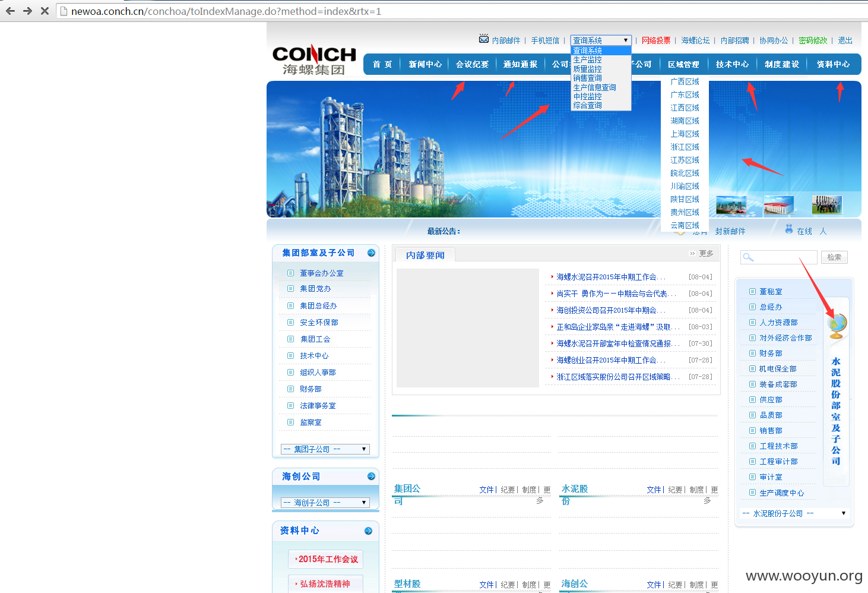
Task: Open news 海螺水泥召开2015年中期工作会
Action: [611, 277]
